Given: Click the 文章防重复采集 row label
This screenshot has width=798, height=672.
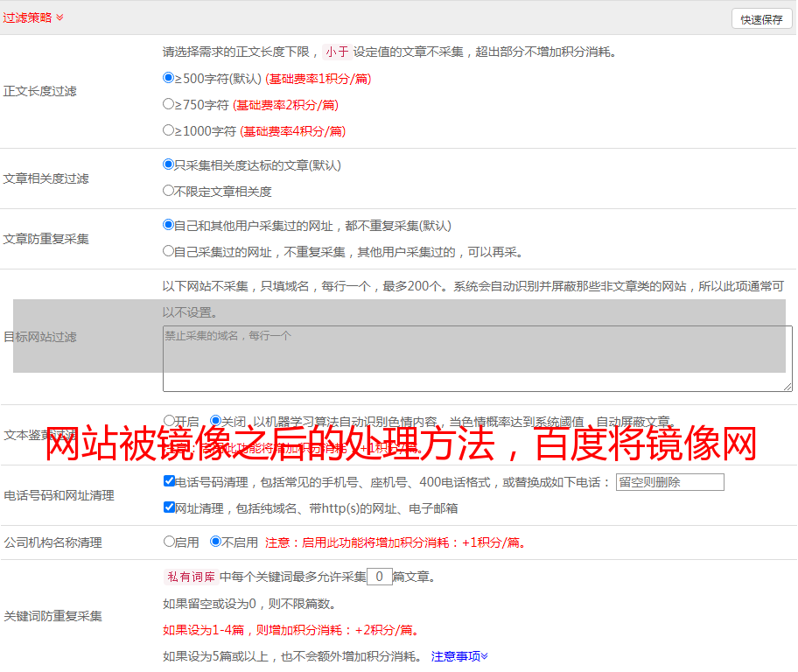Looking at the screenshot, I should 45,239.
